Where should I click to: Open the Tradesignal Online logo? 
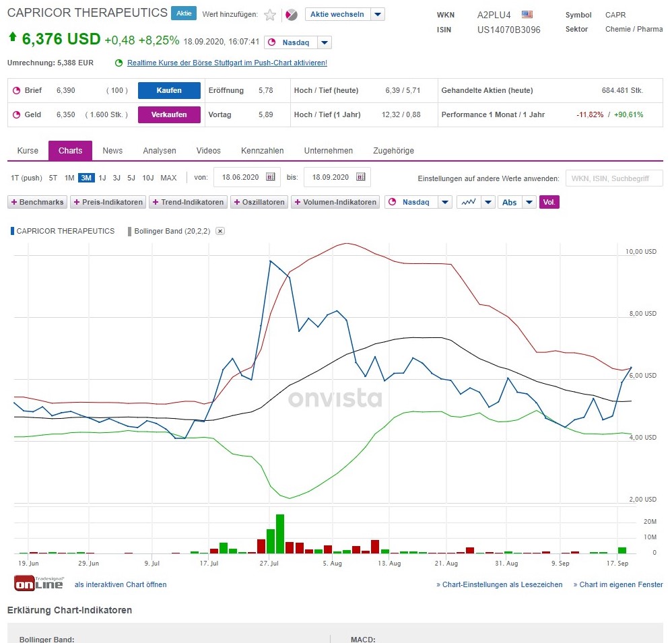click(x=38, y=583)
